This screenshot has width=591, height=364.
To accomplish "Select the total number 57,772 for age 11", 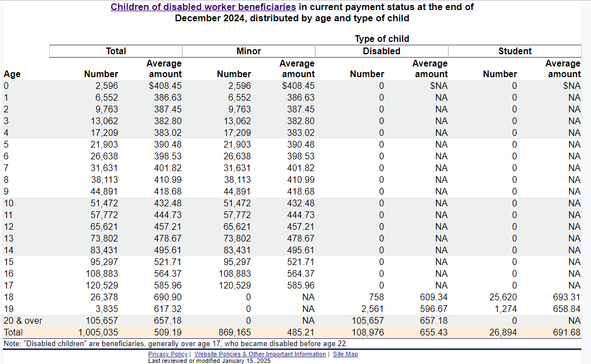I will (x=104, y=215).
